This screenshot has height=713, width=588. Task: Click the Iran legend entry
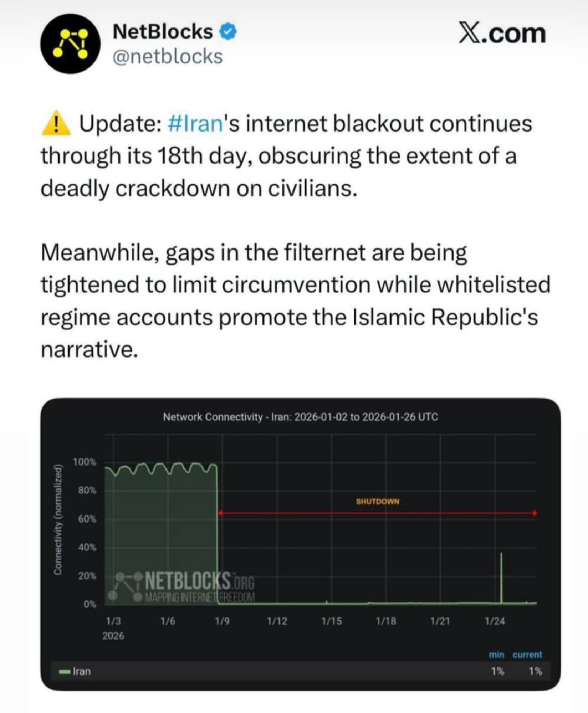tap(82, 672)
